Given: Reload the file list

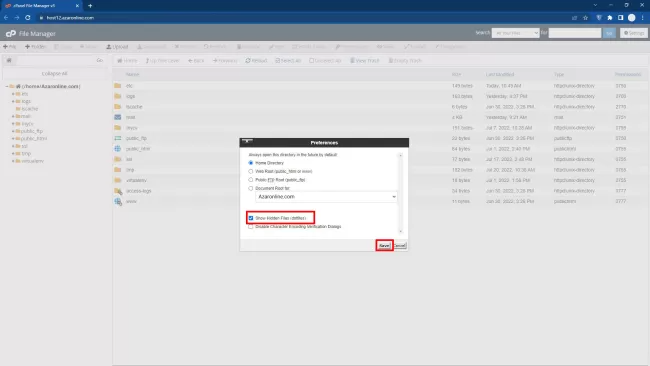Looking at the screenshot, I should (x=256, y=61).
